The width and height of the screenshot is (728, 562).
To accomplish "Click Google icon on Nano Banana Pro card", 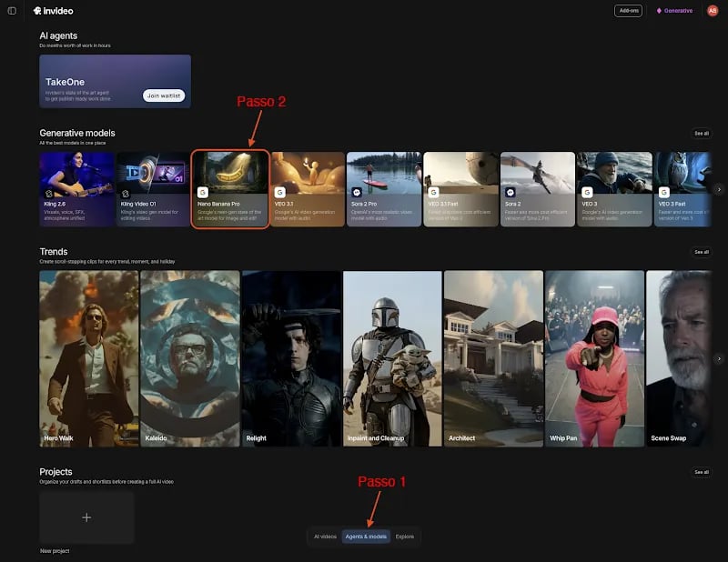I will coord(202,192).
